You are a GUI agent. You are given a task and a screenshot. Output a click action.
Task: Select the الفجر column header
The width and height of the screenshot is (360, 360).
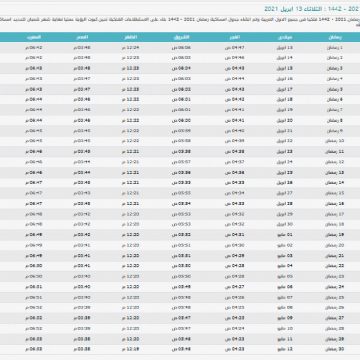click(x=235, y=37)
